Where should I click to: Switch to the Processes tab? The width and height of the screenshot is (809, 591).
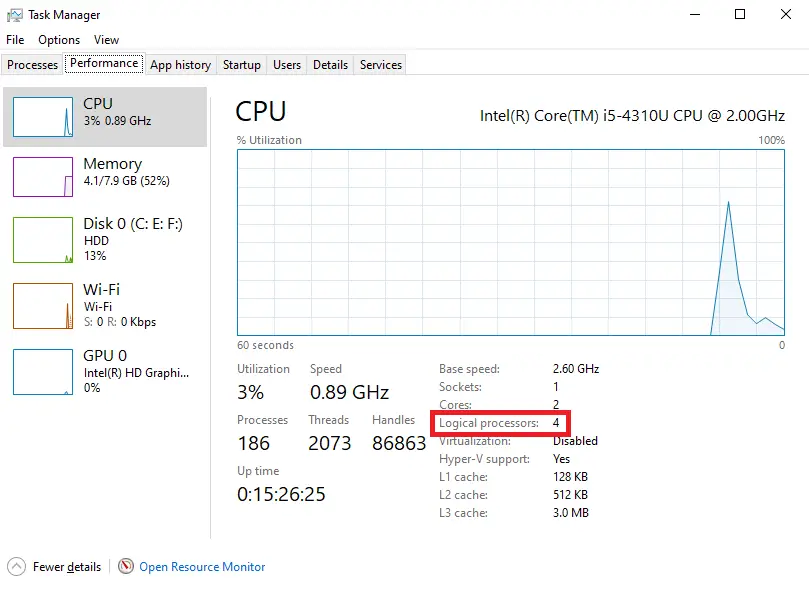click(x=31, y=64)
